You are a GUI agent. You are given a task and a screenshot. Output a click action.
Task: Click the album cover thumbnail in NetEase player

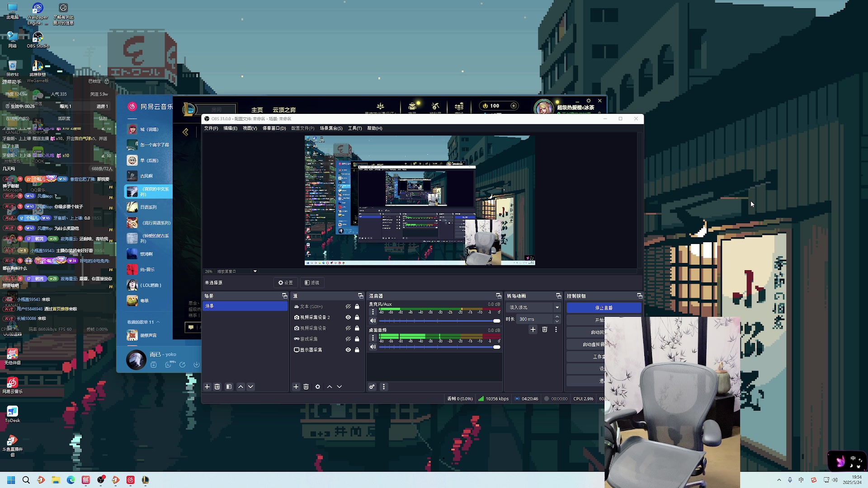[x=136, y=360]
